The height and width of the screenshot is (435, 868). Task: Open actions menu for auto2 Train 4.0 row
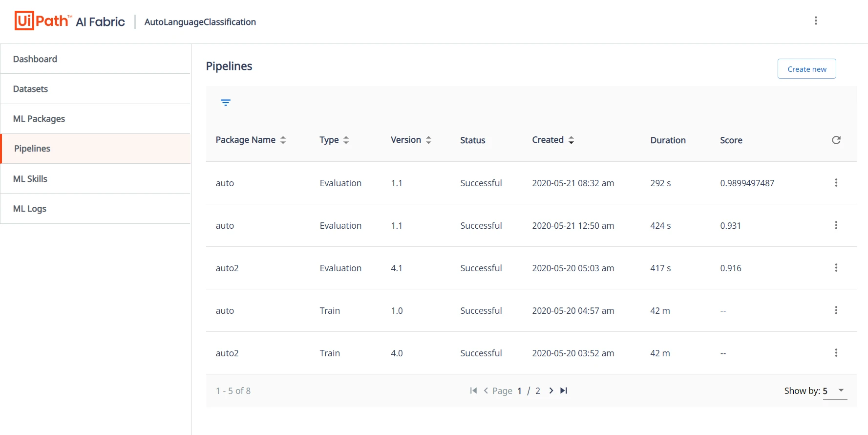[x=836, y=353]
